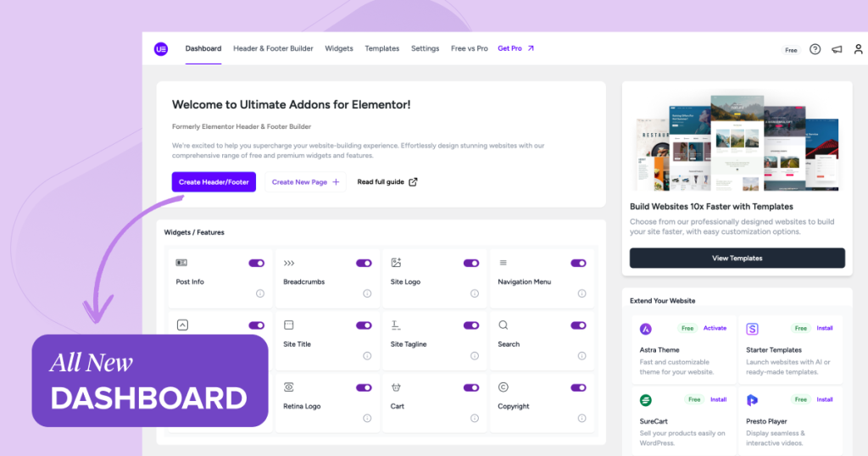The width and height of the screenshot is (868, 456).
Task: Click the Copyright widget icon
Action: pyautogui.click(x=504, y=386)
